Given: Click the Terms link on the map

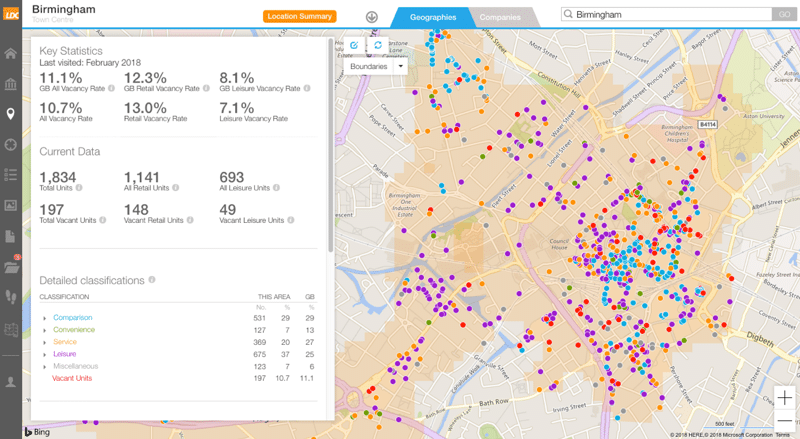Looking at the screenshot, I should 782,435.
